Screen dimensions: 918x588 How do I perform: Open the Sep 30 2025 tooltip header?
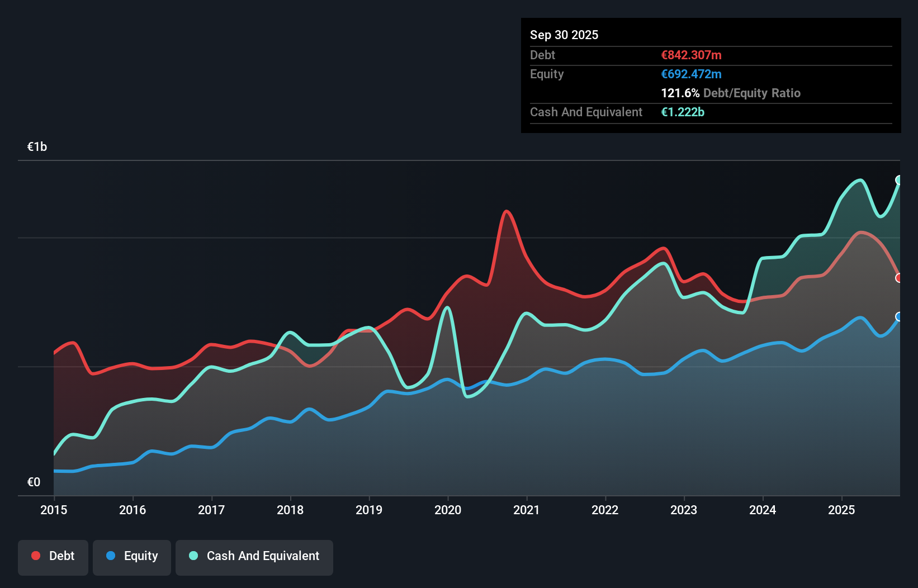564,35
